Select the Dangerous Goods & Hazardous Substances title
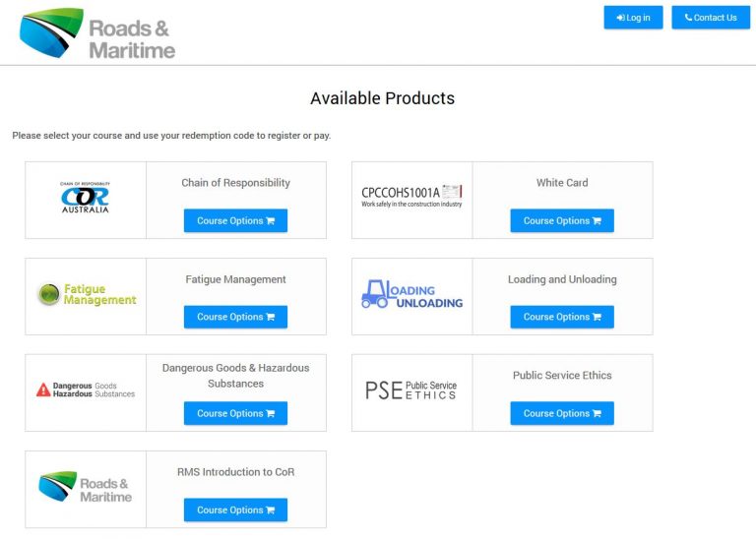 235,375
